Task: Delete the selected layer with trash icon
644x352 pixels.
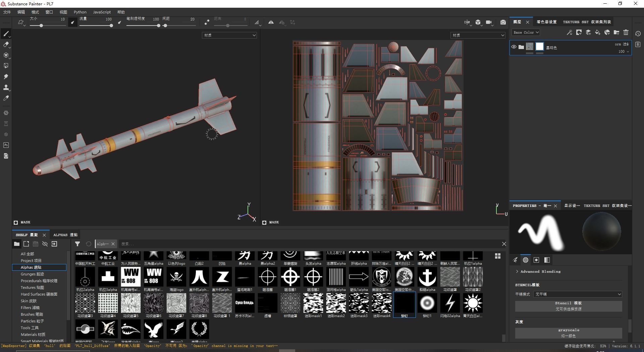Action: tap(626, 32)
